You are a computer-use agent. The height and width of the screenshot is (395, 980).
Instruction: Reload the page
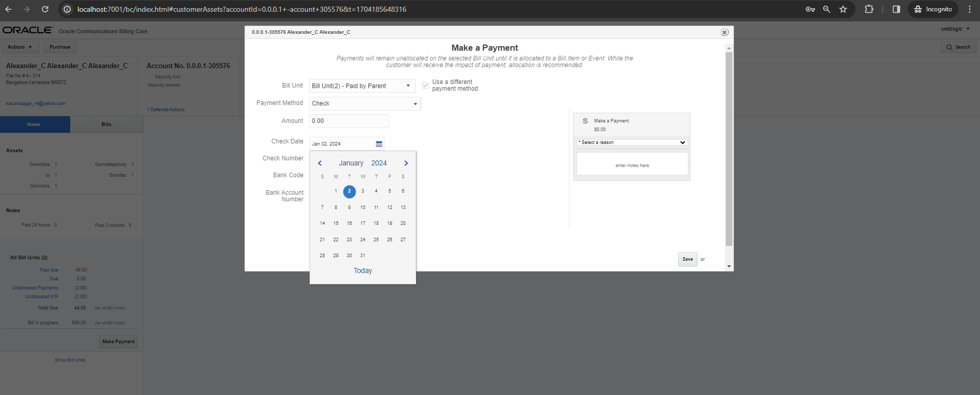pos(45,9)
